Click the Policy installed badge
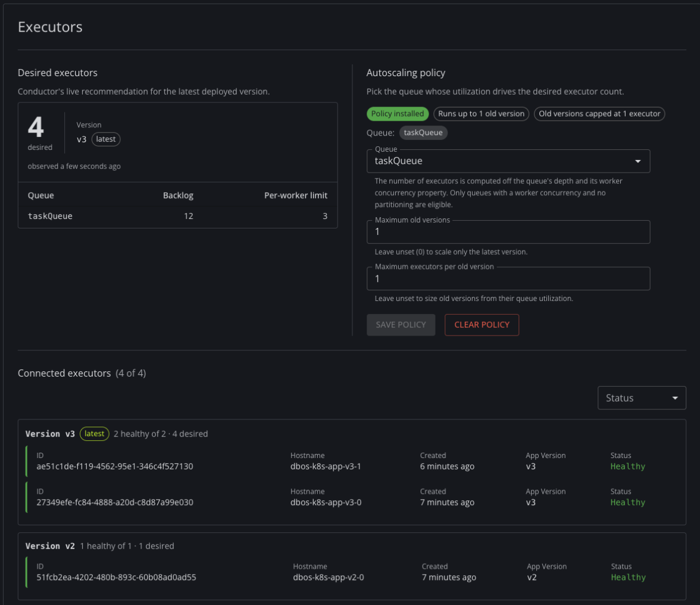700x605 pixels. tap(398, 114)
